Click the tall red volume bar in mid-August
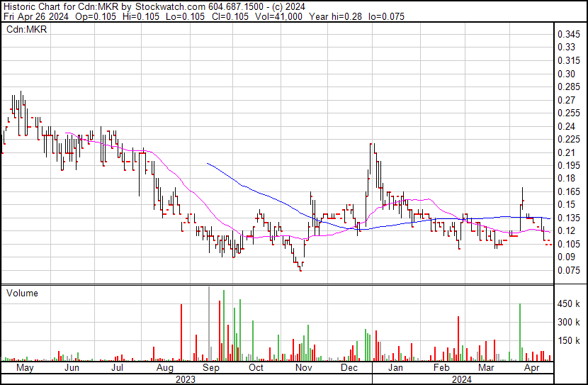Screen dimensions: 588x385 click(x=181, y=333)
